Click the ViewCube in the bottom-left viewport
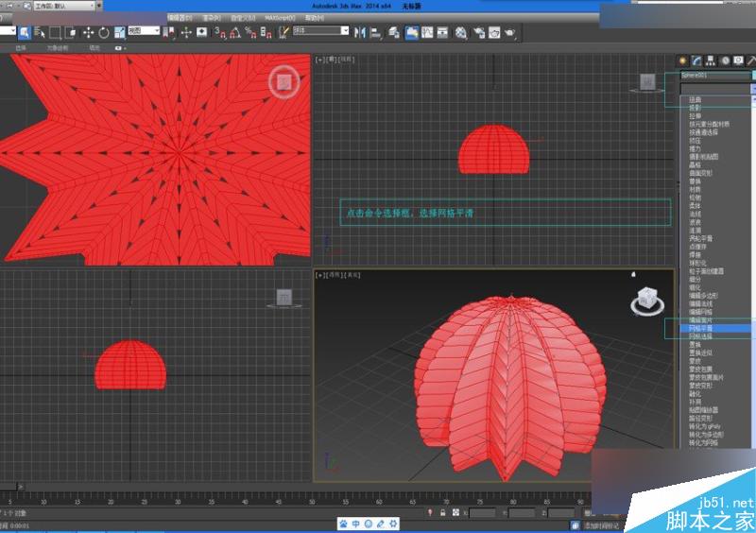 point(284,298)
